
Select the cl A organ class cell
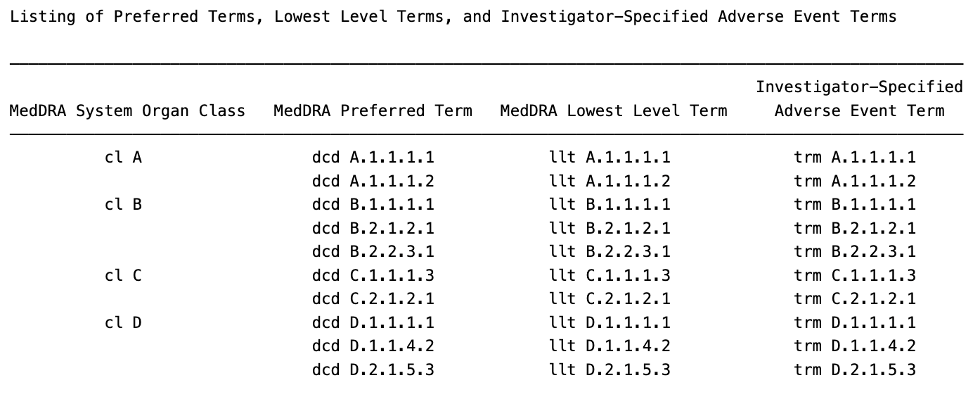coord(123,157)
